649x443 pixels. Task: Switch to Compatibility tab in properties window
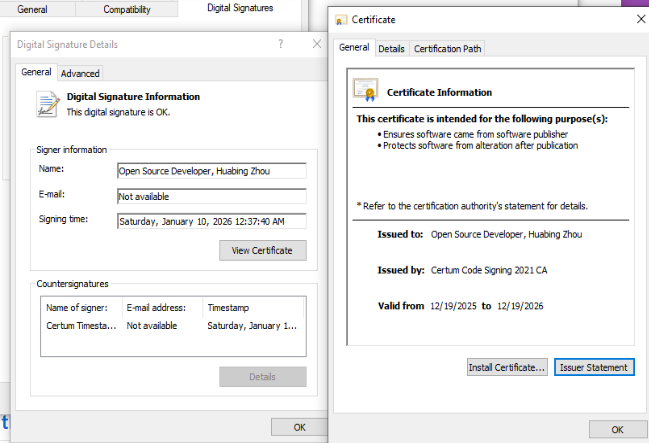pos(127,9)
